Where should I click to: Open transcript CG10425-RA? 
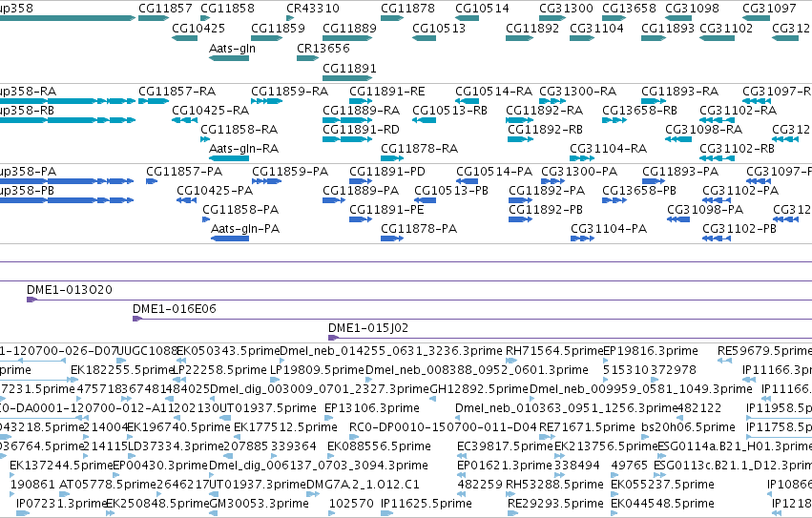click(210, 111)
